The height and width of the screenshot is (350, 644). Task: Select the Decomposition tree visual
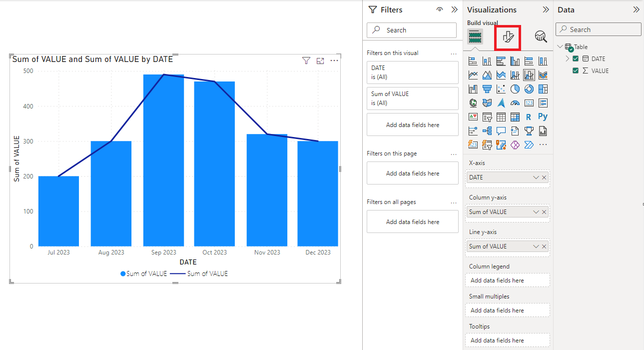[x=487, y=131]
